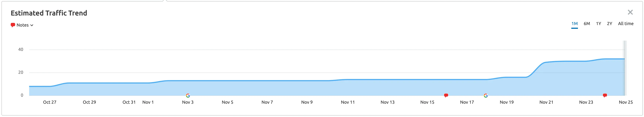Click the Nov 1 date label
Screen dimensions: 644x117
tap(148, 102)
